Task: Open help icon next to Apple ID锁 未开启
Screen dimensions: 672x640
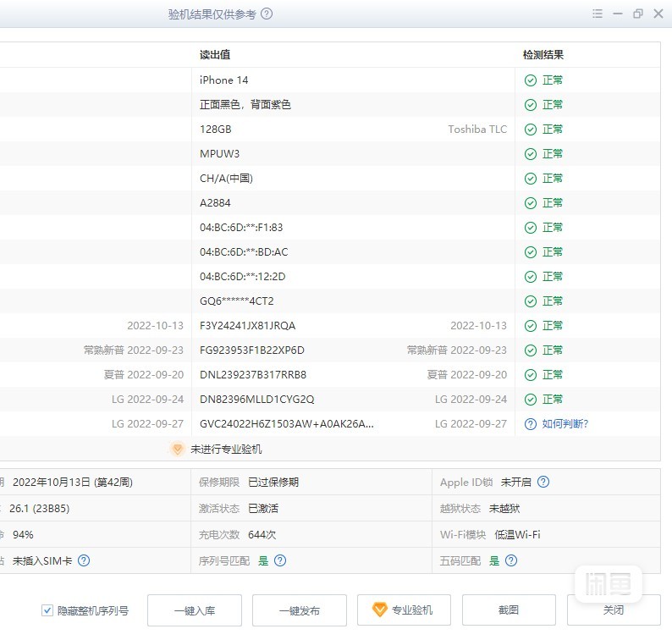Action: pos(543,482)
